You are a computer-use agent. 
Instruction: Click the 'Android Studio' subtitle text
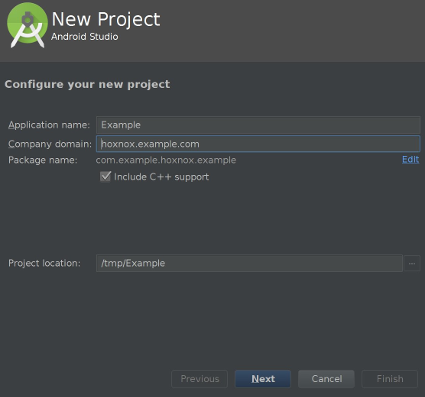click(85, 37)
